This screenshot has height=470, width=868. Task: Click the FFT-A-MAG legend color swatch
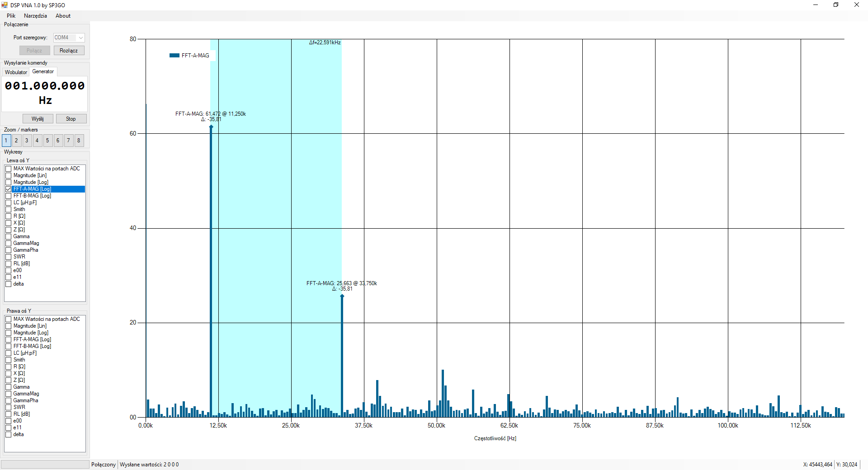click(x=175, y=56)
